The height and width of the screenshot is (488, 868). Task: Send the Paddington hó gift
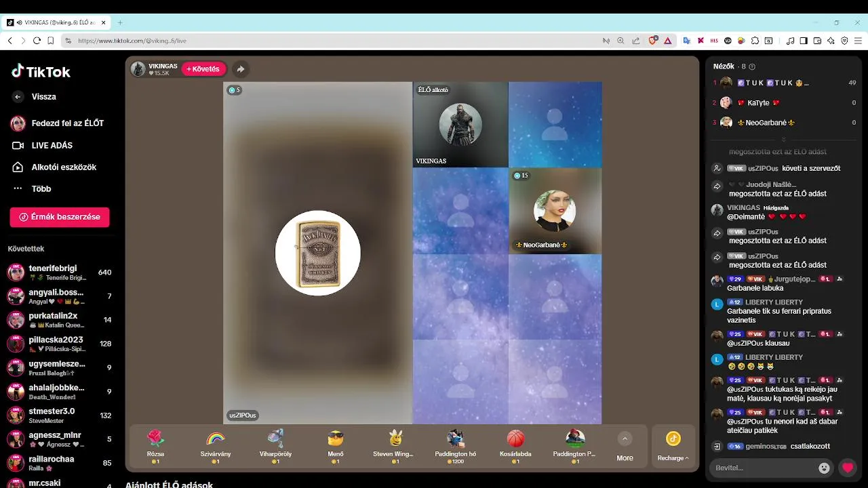(x=455, y=446)
